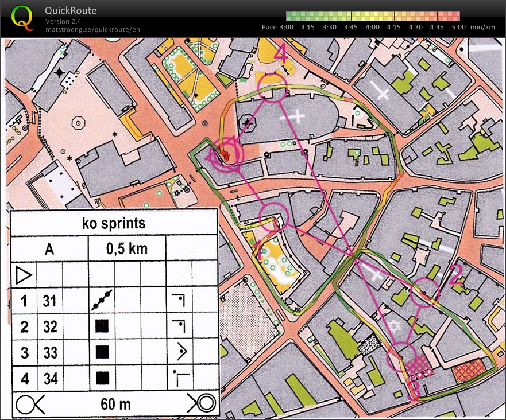Click the finish double circle on map
This screenshot has height=420, width=506.
point(227,155)
